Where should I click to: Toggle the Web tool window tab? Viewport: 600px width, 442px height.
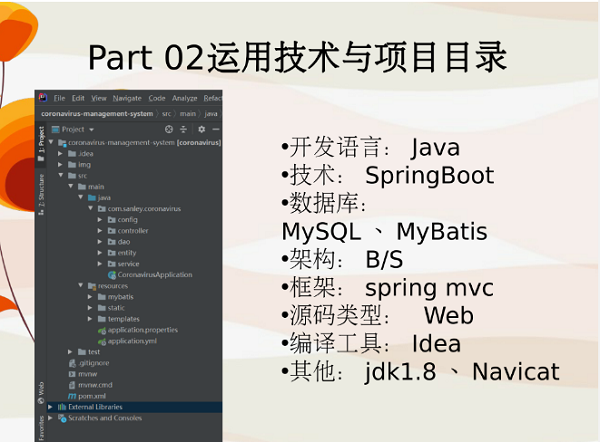pos(41,387)
